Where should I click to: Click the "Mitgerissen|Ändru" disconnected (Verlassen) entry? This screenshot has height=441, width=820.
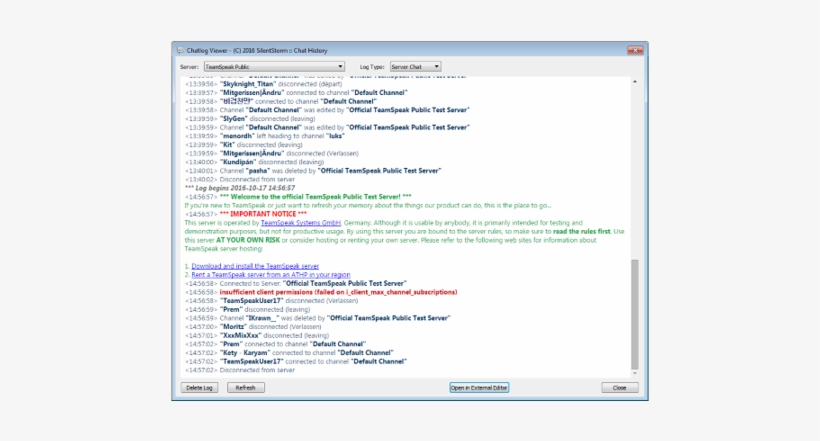click(x=272, y=153)
